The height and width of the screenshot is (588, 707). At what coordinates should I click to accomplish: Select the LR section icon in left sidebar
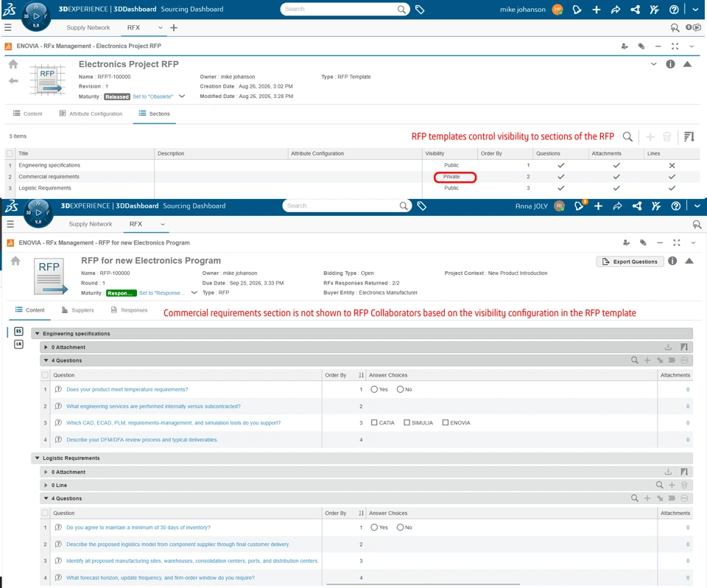click(18, 344)
